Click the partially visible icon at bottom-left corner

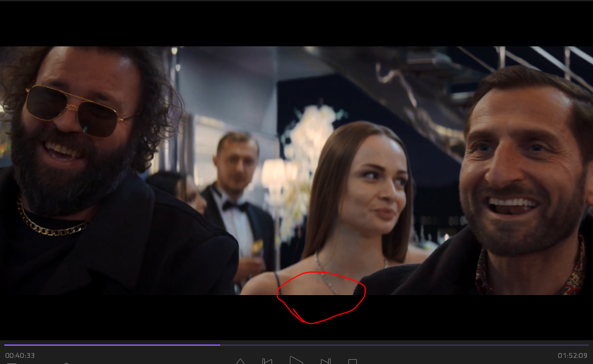click(x=11, y=363)
